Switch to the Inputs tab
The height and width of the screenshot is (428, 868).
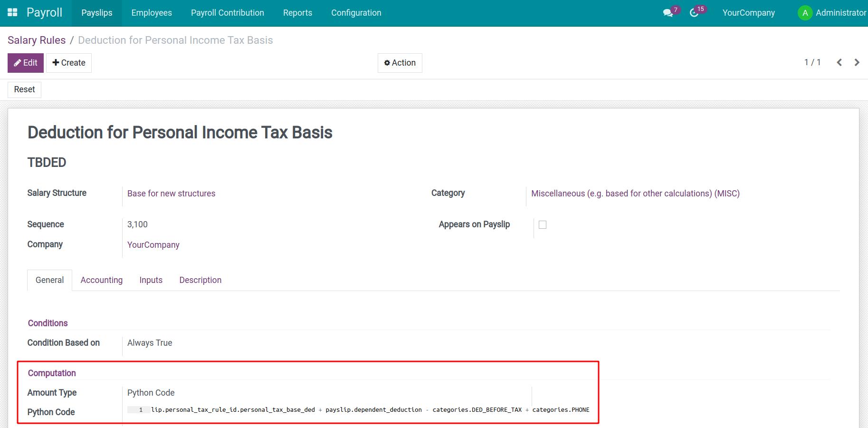click(151, 280)
